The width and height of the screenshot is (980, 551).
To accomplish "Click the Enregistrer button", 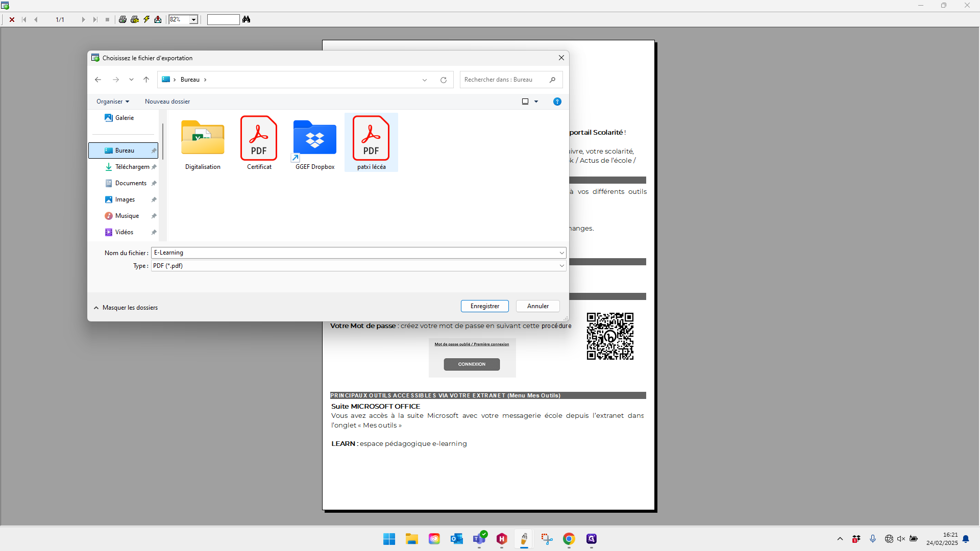I will click(484, 306).
